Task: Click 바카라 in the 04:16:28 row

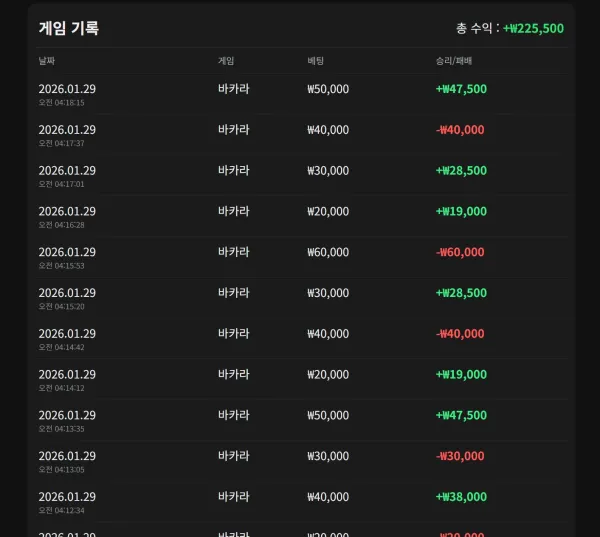Action: click(233, 211)
